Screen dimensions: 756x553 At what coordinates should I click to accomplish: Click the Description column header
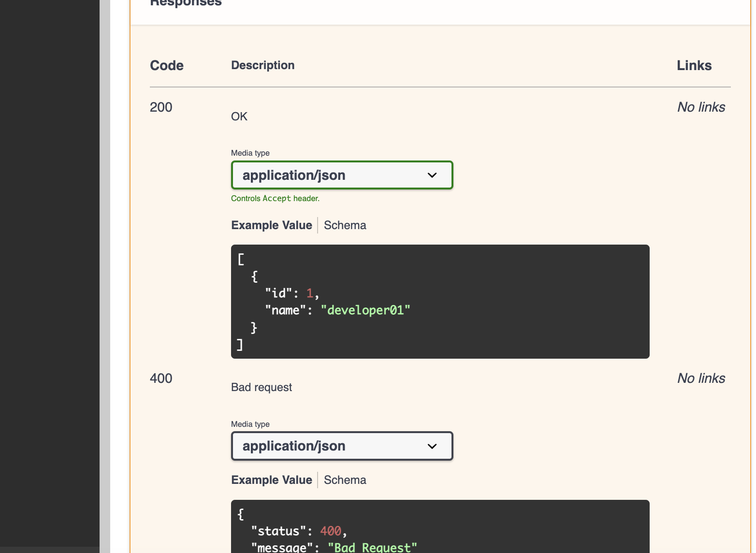pos(262,65)
